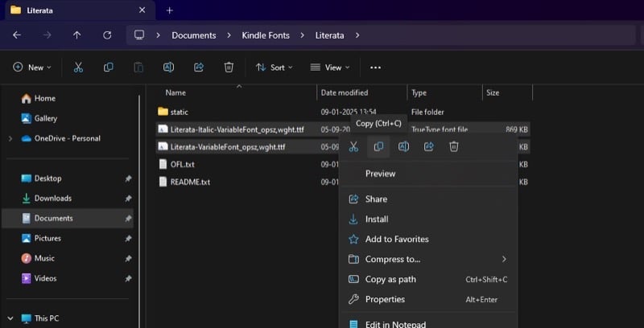The width and height of the screenshot is (644, 328).
Task: Go up one folder with the Up arrow
Action: [77, 35]
